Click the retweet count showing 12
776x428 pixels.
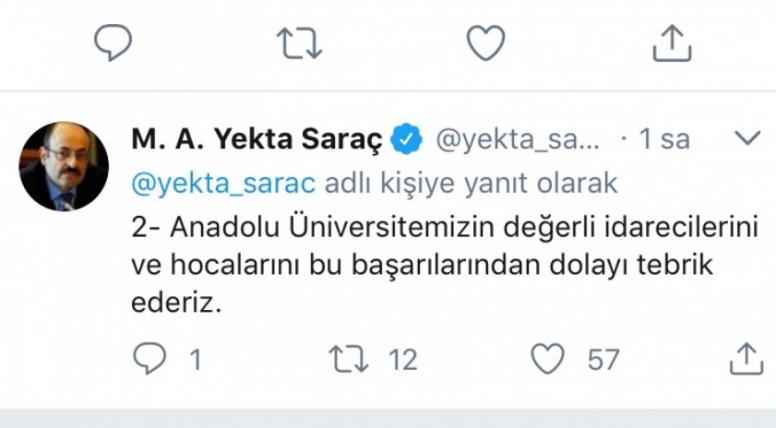click(x=402, y=360)
